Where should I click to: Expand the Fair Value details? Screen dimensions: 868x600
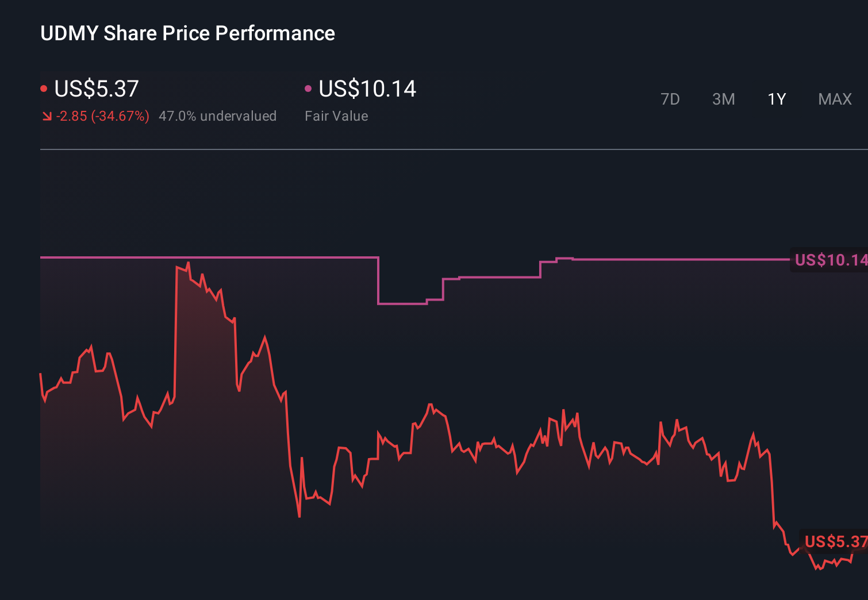pyautogui.click(x=336, y=116)
